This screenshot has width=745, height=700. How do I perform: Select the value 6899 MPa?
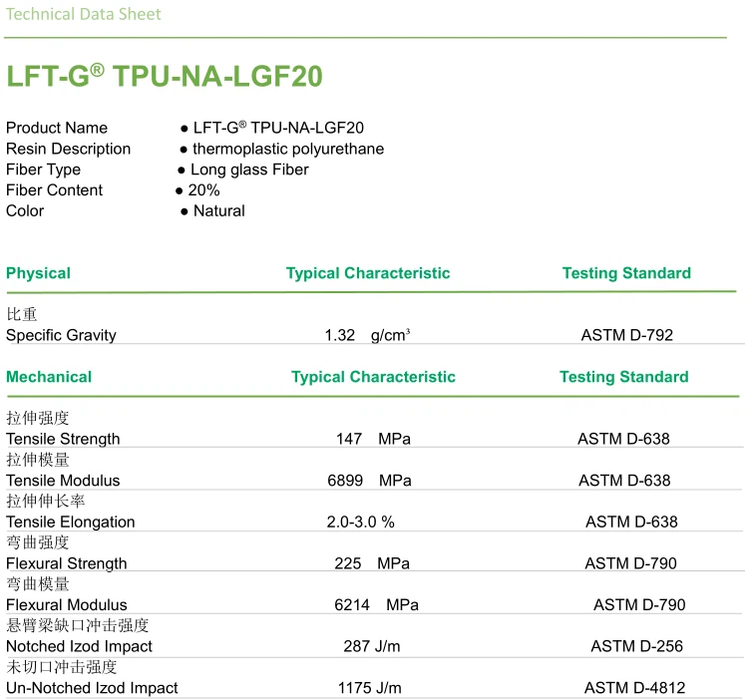click(369, 481)
